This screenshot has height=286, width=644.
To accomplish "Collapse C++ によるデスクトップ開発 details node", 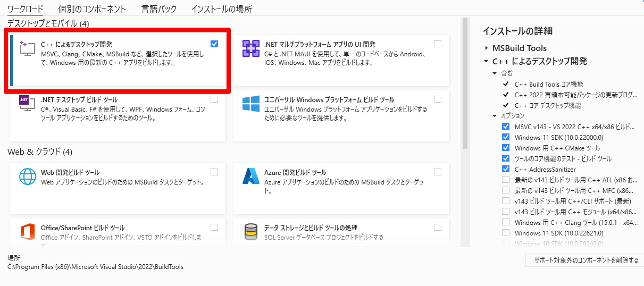I will 486,61.
